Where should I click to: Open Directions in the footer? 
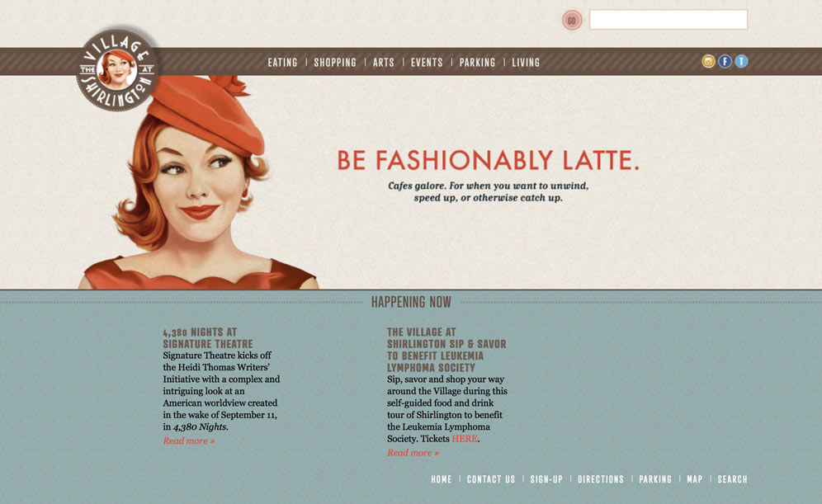point(601,479)
